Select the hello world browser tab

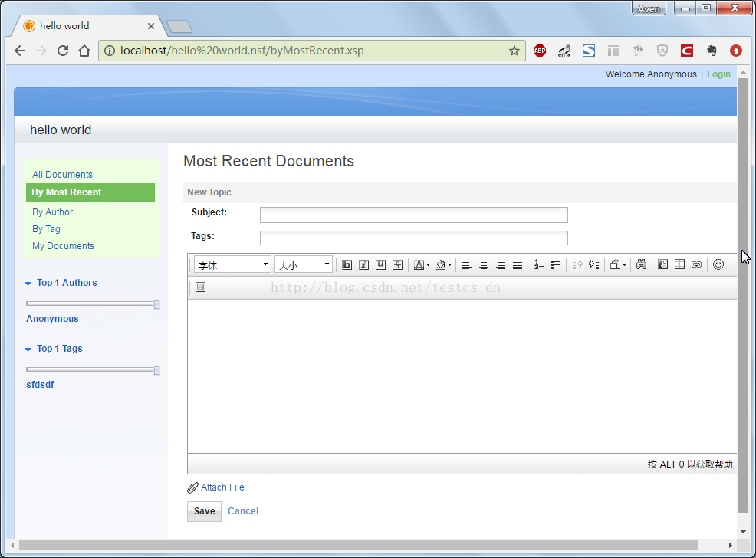pos(89,26)
